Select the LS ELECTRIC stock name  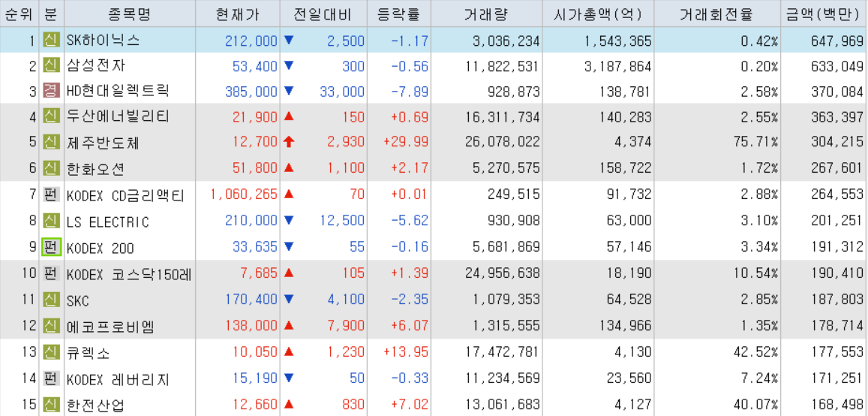(x=108, y=222)
